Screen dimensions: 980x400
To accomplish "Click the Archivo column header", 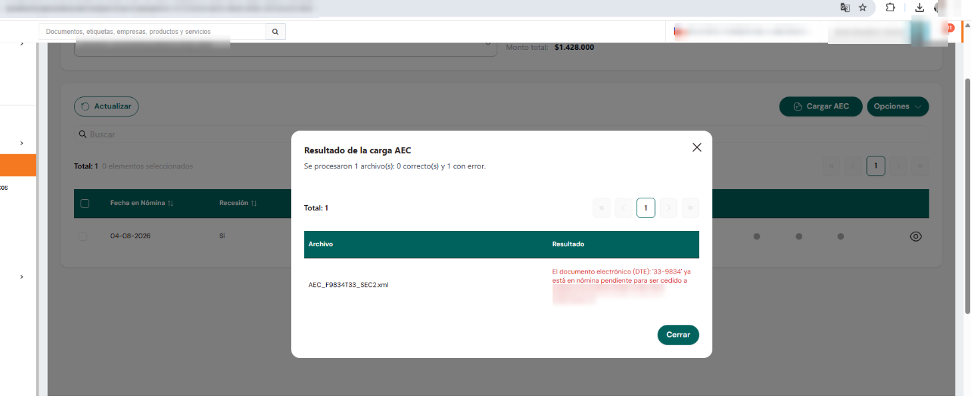I will pos(320,244).
